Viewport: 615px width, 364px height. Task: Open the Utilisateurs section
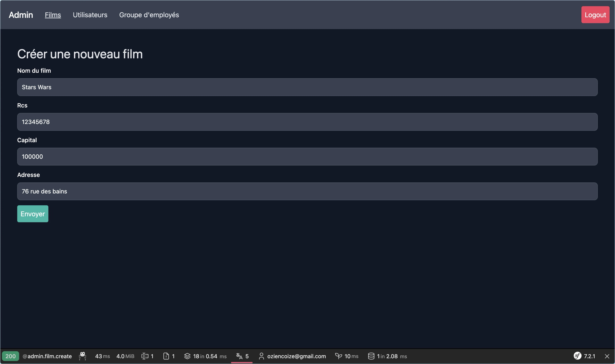(x=90, y=15)
